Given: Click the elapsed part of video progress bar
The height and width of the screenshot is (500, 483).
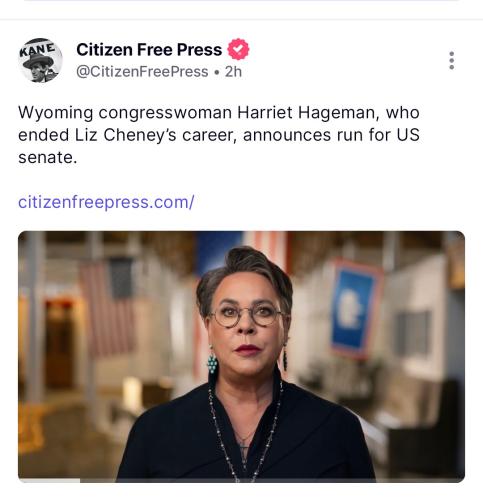Looking at the screenshot, I should click(49, 481).
